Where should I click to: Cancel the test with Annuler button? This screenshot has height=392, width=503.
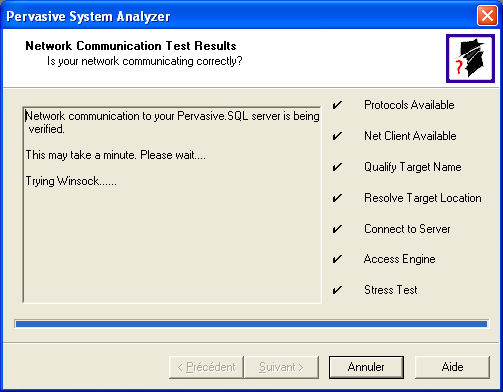[x=366, y=367]
